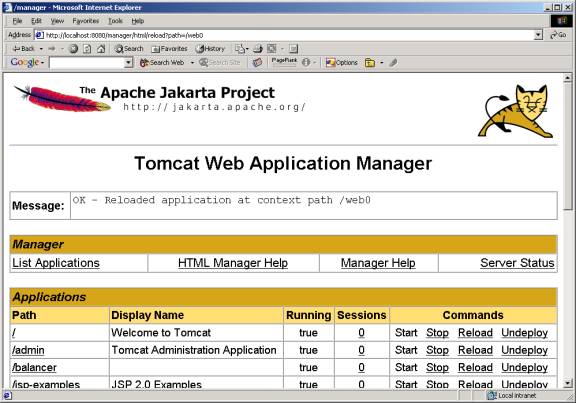Open the Back button history dropdown
The width and height of the screenshot is (576, 403).
pos(41,48)
